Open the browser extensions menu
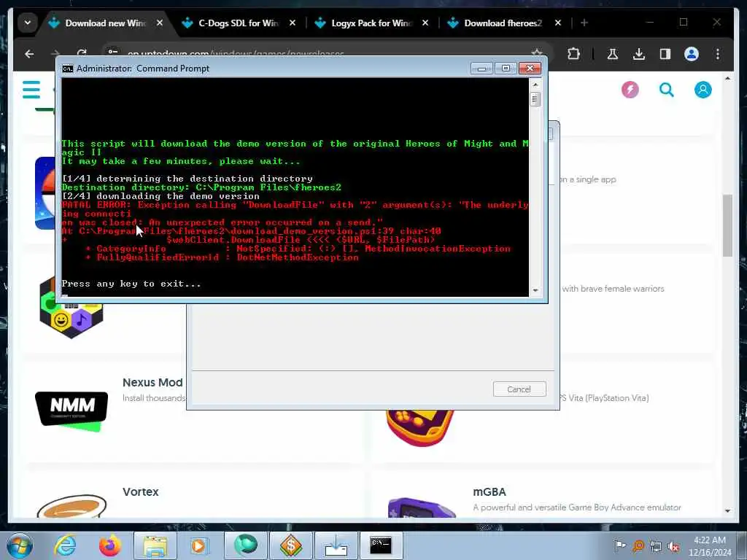Viewport: 747px width, 560px height. tap(573, 54)
